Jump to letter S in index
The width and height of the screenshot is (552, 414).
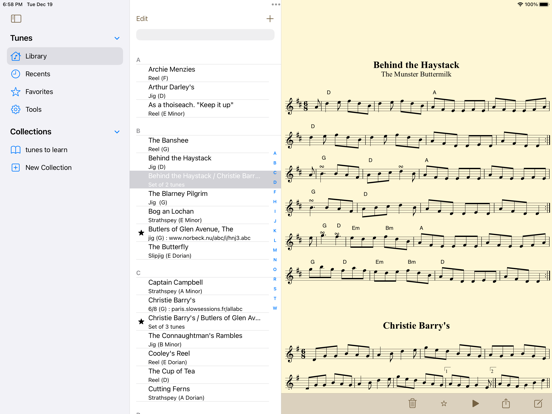pos(275,289)
